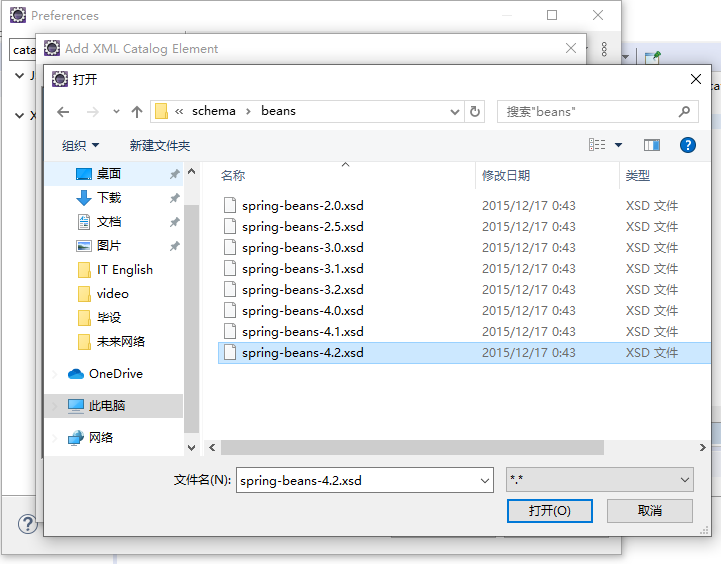Select 桌面 in the navigation pane

click(109, 174)
